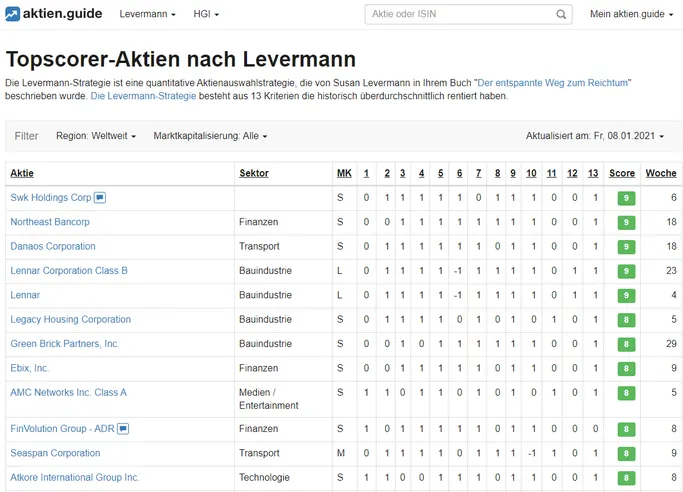Open AMC Networks Inc. Class A page
Screen dimensions: 683x492
pos(68,393)
